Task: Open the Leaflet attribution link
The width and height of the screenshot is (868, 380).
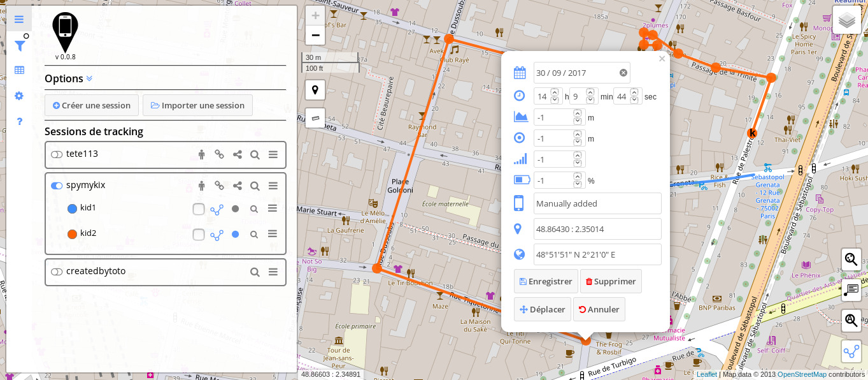Action: coord(707,375)
